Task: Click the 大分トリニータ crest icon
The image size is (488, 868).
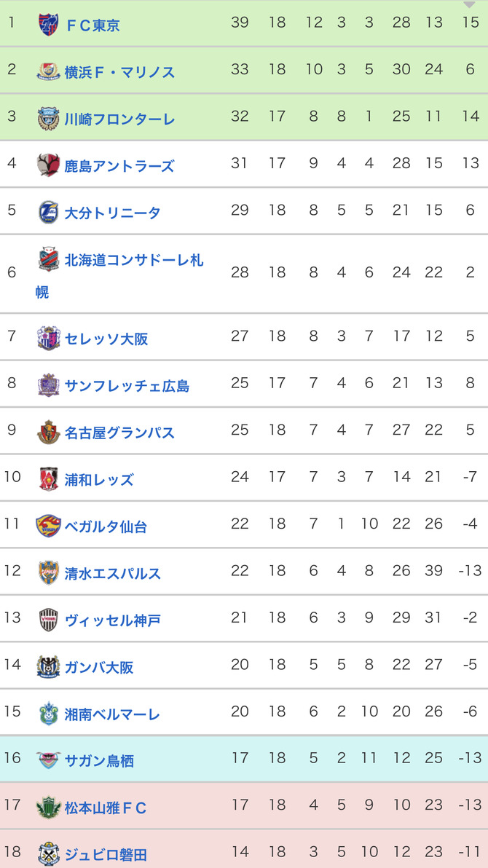Action: coord(48,212)
